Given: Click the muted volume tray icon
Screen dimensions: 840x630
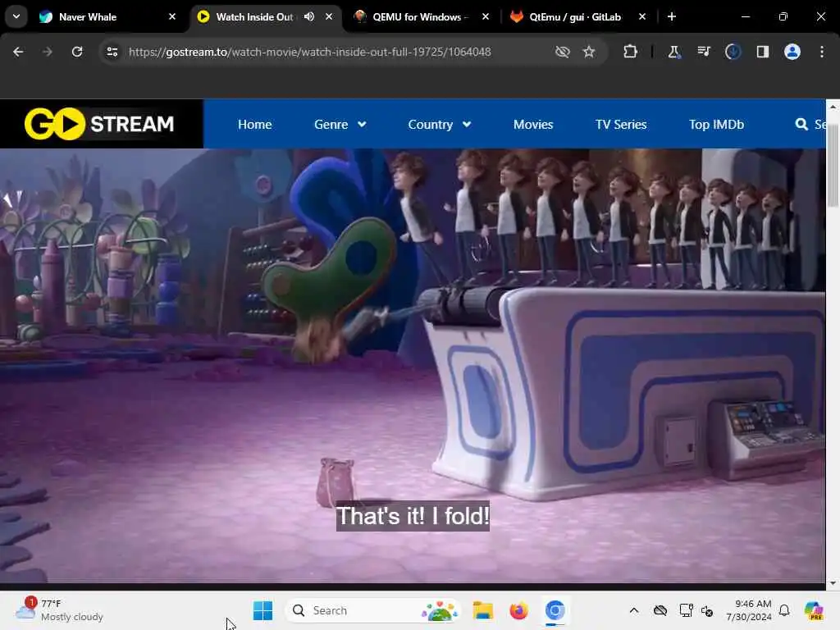Looking at the screenshot, I should (x=707, y=610).
